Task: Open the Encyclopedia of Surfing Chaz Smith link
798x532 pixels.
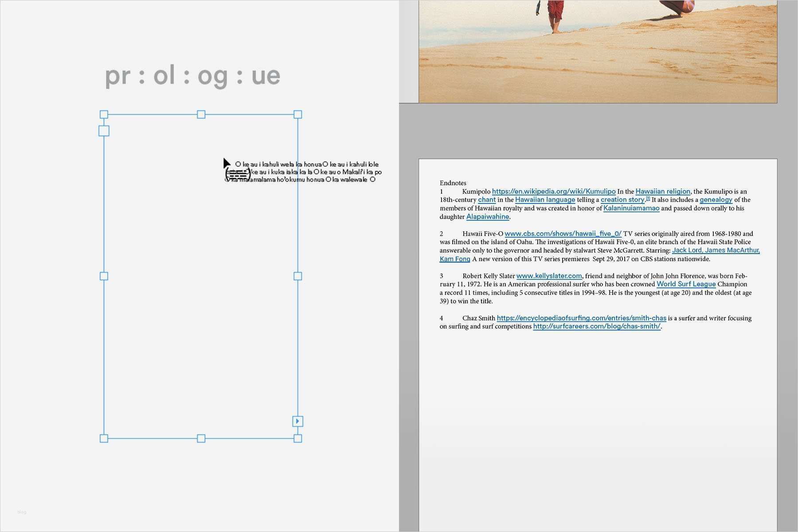Action: point(581,318)
